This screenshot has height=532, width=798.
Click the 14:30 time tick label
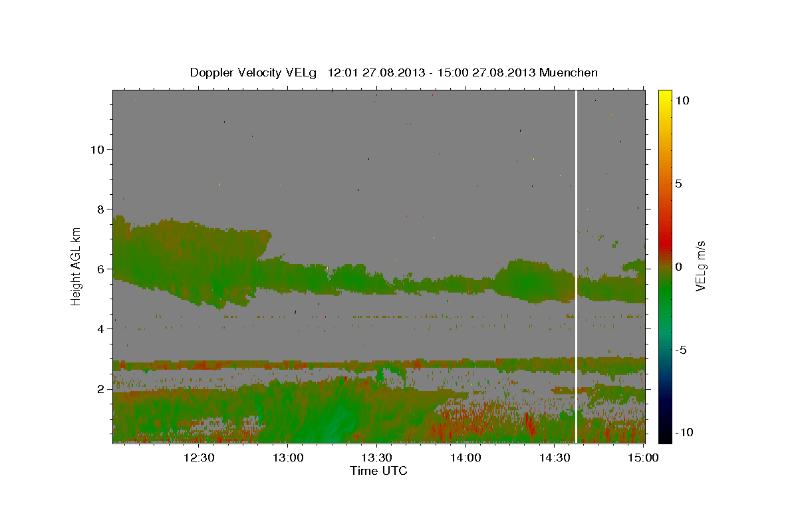[x=555, y=458]
